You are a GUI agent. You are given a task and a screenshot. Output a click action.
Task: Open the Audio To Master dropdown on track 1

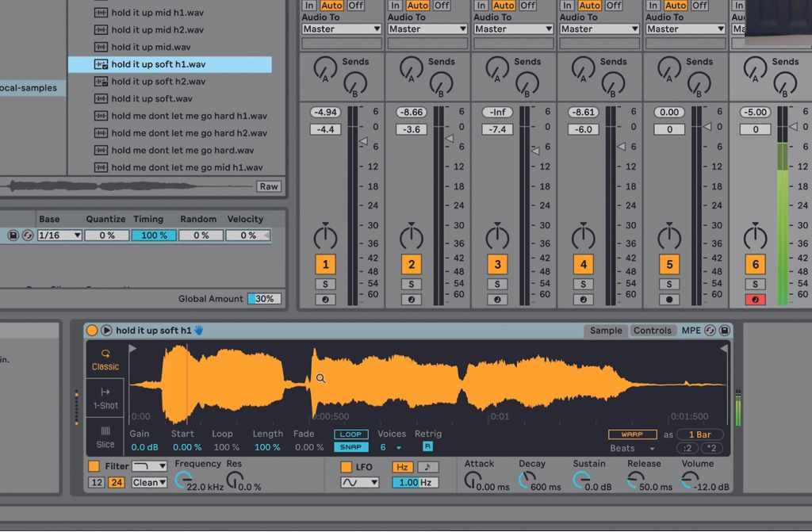(340, 29)
